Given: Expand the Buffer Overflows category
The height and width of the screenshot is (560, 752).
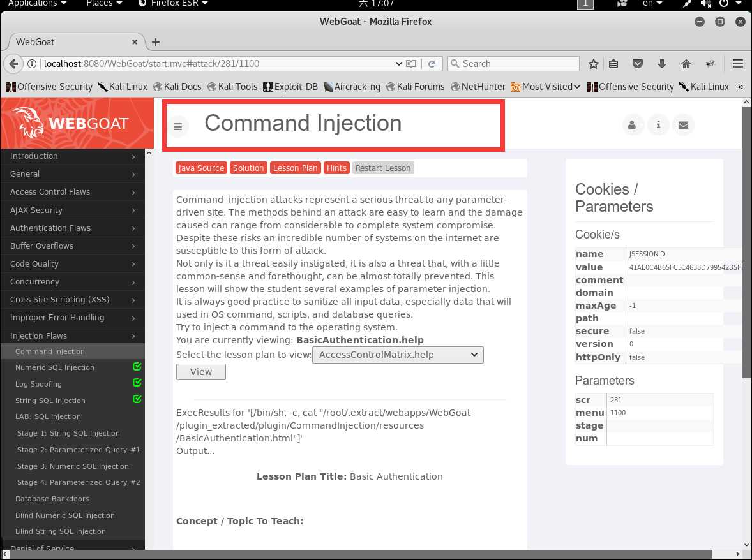Looking at the screenshot, I should click(72, 246).
